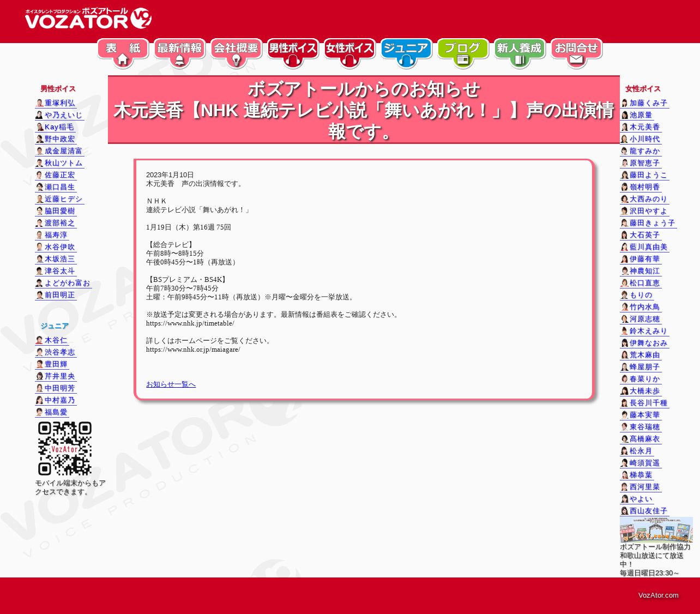Open junior profile 芹井里央
700x614 pixels.
coord(56,376)
